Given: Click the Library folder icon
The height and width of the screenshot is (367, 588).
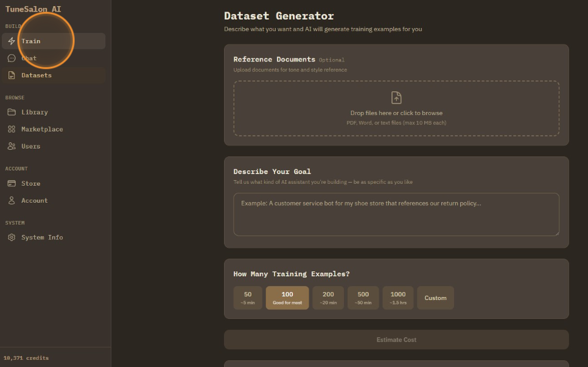Looking at the screenshot, I should point(12,112).
